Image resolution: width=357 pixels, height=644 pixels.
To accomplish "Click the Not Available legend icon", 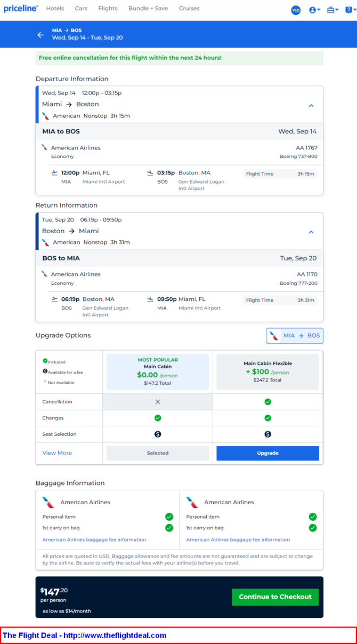I will (45, 381).
